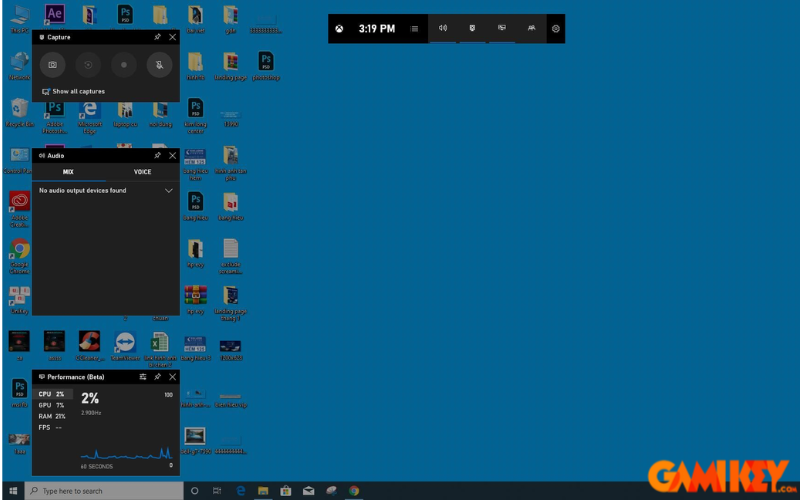Select the 'kim long center' PSD file
800x500 pixels.
(x=195, y=116)
